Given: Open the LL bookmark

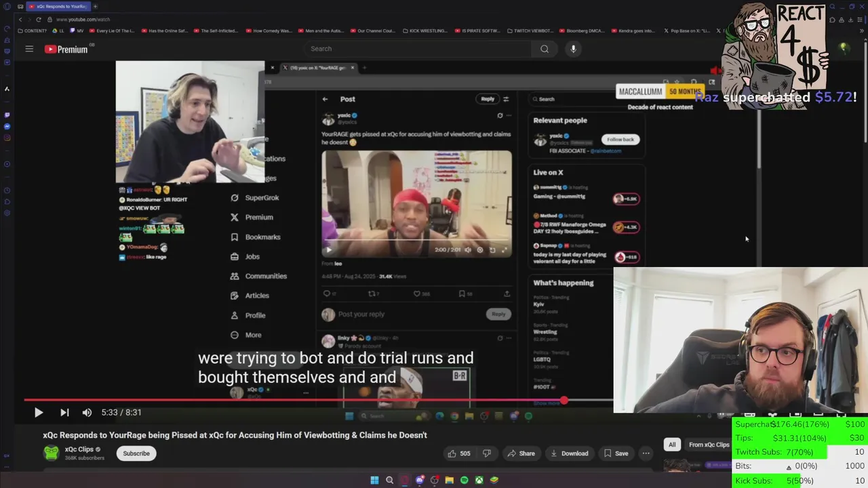Looking at the screenshot, I should (x=59, y=30).
